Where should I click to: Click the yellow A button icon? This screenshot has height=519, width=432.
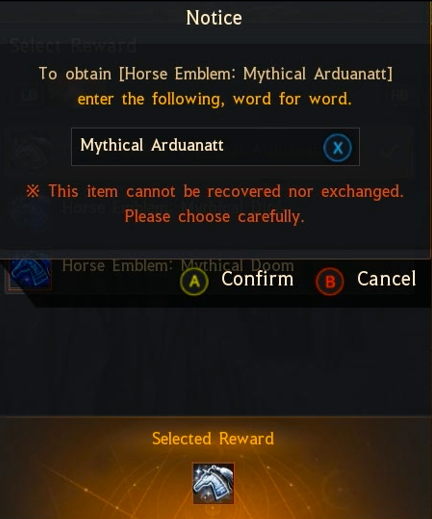tap(194, 281)
